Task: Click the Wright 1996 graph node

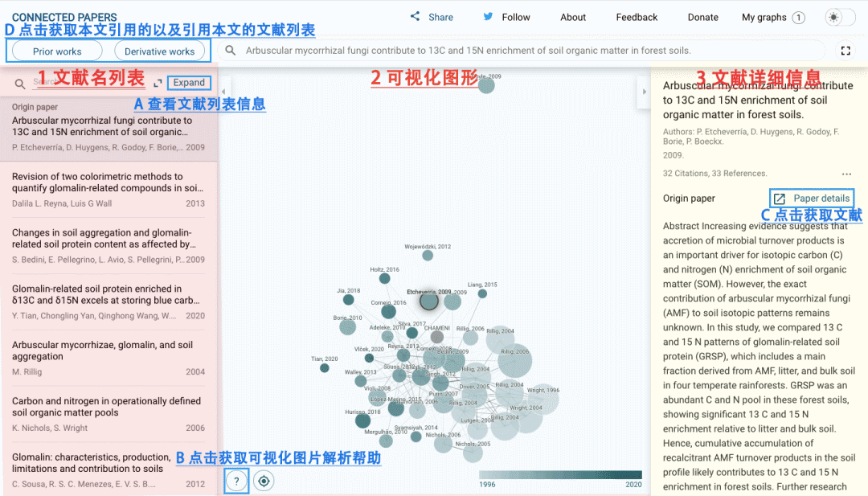Action: click(x=543, y=399)
